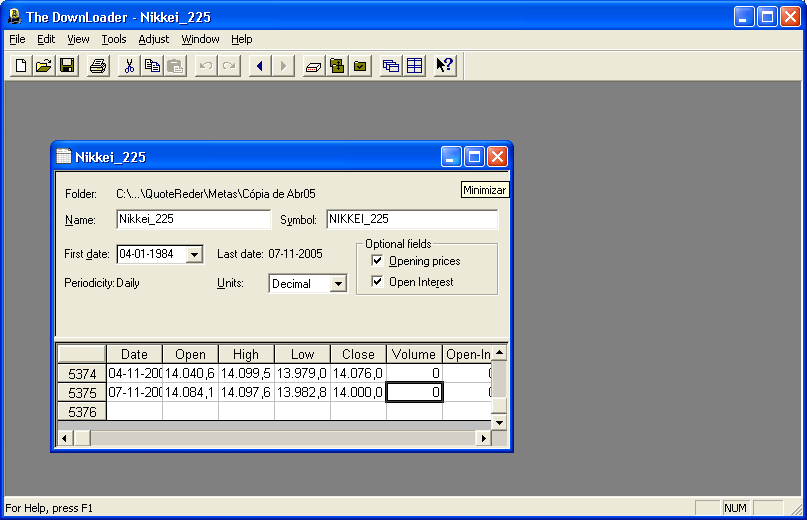Click the Open cell 14.040,6
Image resolution: width=807 pixels, height=520 pixels.
click(190, 373)
